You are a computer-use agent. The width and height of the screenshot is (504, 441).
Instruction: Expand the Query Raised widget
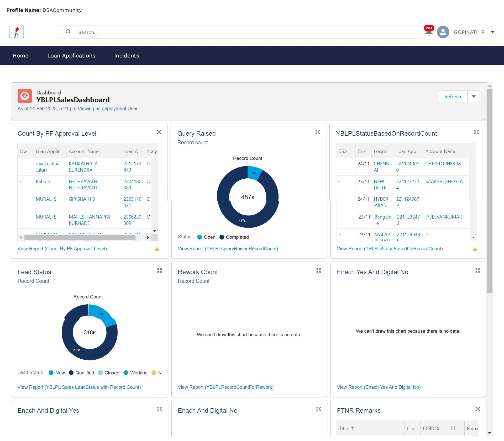(x=318, y=132)
